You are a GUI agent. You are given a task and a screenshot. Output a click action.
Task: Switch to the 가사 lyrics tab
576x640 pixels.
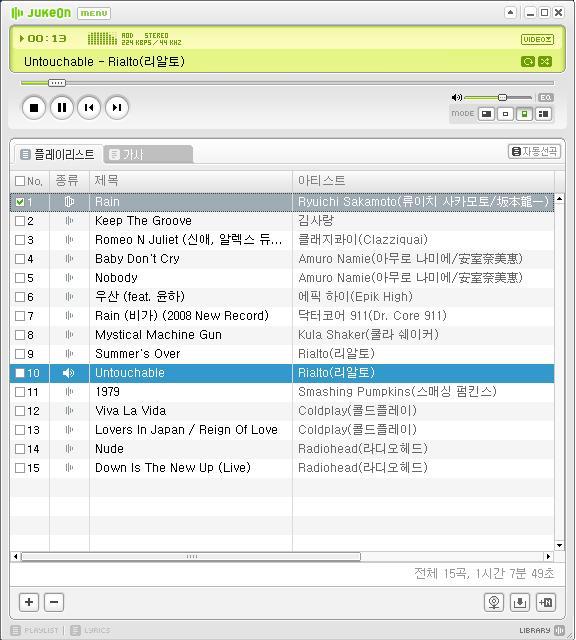click(x=148, y=154)
